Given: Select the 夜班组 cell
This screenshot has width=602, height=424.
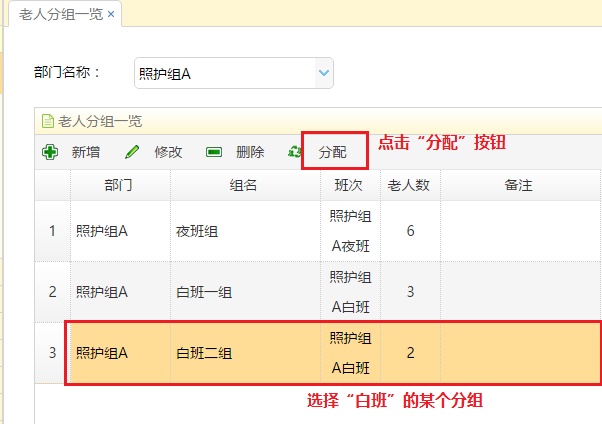Looking at the screenshot, I should pyautogui.click(x=245, y=231).
